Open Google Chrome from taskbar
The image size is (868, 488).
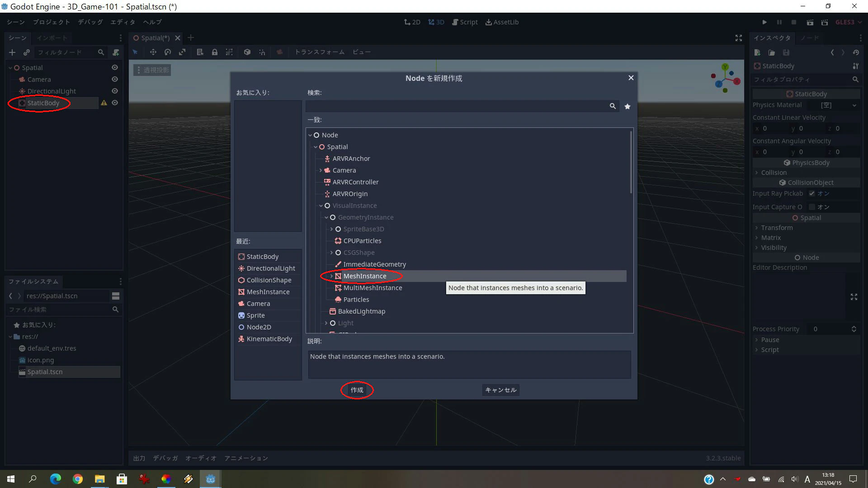[78, 479]
